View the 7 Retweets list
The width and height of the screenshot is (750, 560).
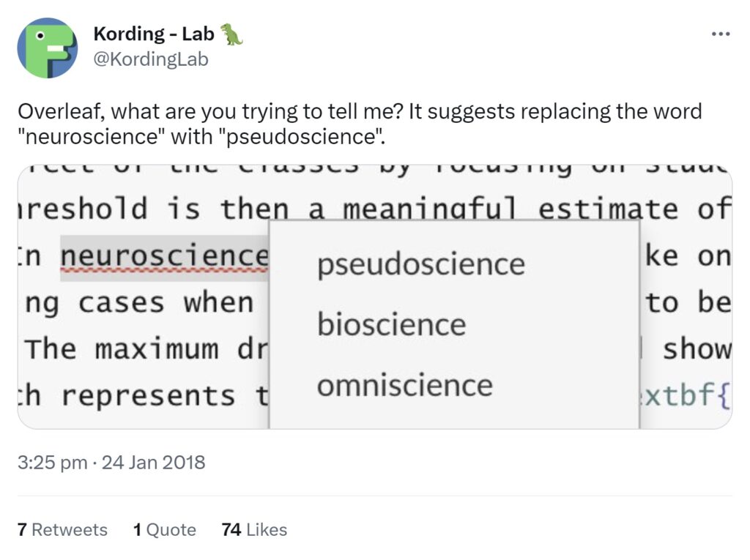click(62, 529)
